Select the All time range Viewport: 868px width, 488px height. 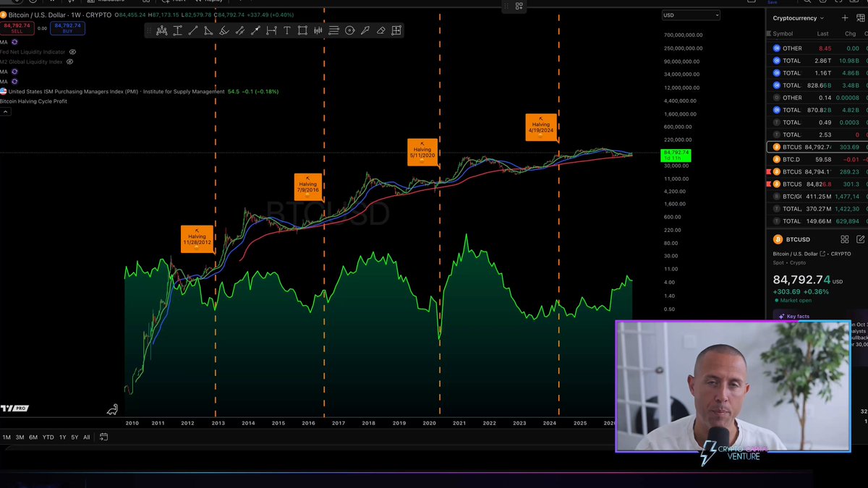click(x=87, y=437)
